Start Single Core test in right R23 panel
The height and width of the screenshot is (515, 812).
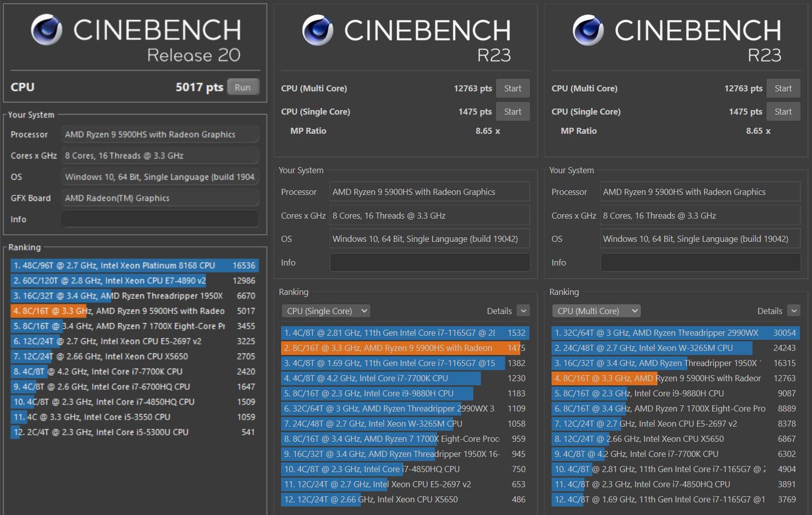[783, 112]
